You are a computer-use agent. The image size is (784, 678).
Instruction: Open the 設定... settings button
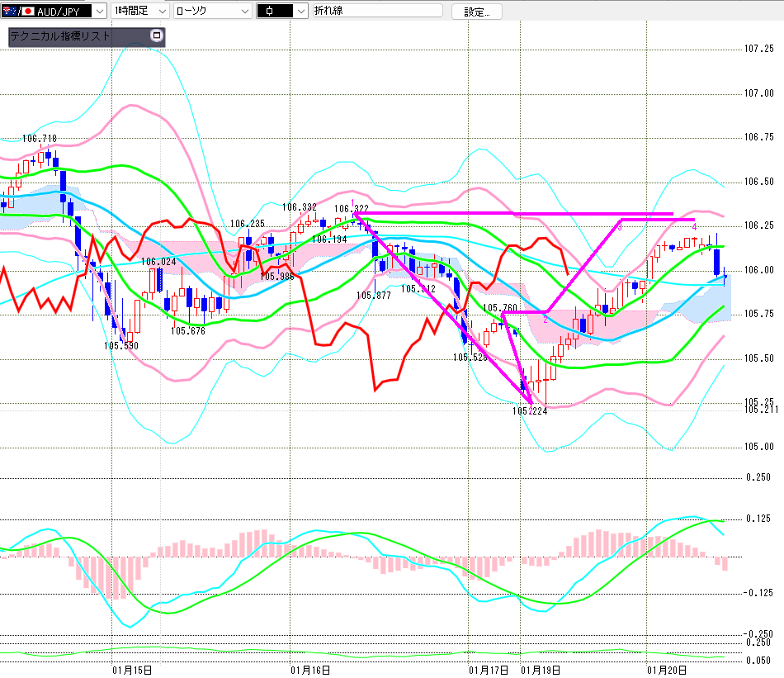point(476,12)
